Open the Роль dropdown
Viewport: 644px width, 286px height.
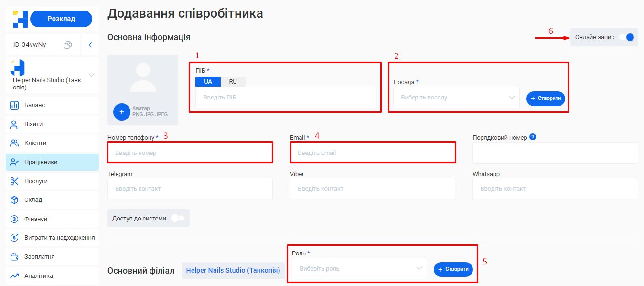pyautogui.click(x=358, y=268)
